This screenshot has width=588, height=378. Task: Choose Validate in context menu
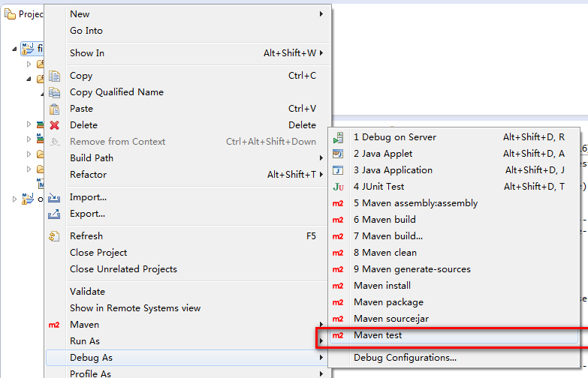pyautogui.click(x=88, y=292)
